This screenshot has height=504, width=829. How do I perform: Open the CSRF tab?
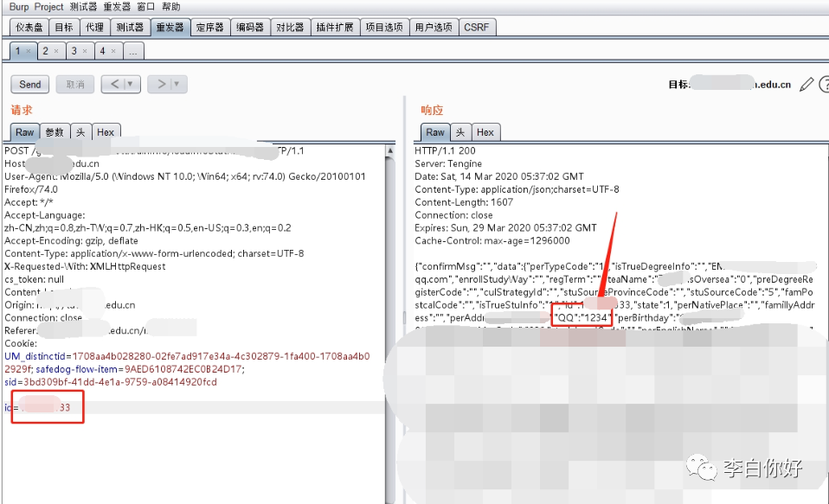point(476,27)
